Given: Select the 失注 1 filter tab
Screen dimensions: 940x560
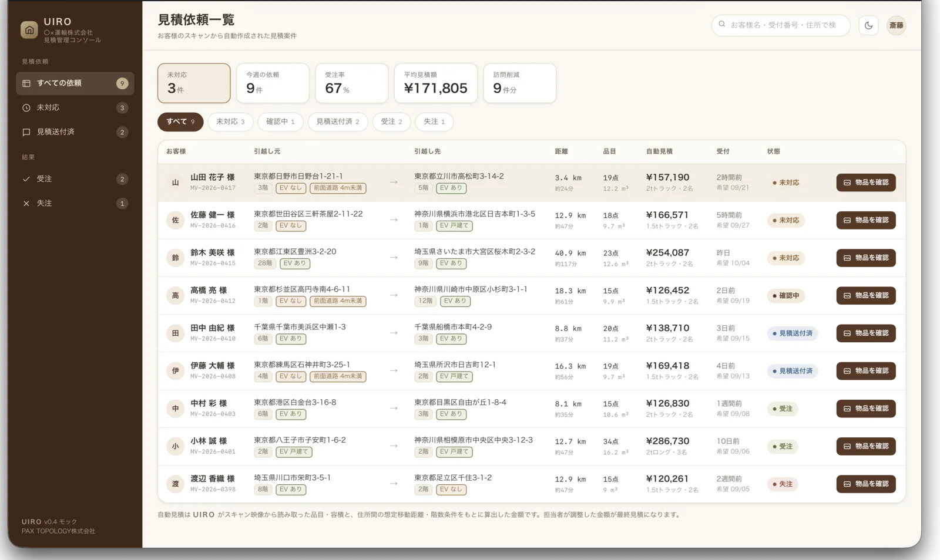Looking at the screenshot, I should tap(434, 122).
